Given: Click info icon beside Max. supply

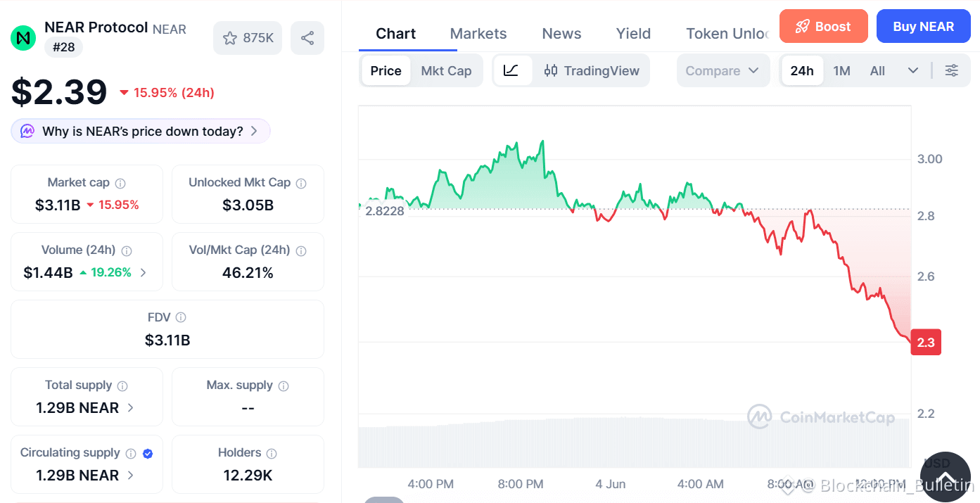Looking at the screenshot, I should coord(284,386).
